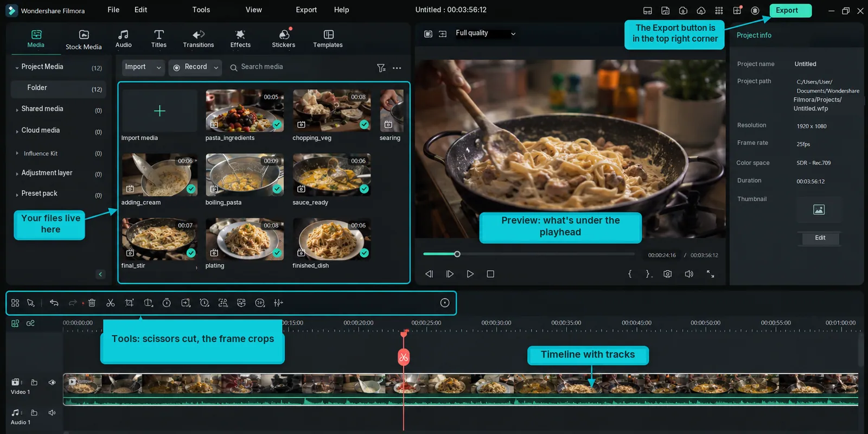
Task: Hide the Video 1 track with eye icon
Action: [52, 382]
